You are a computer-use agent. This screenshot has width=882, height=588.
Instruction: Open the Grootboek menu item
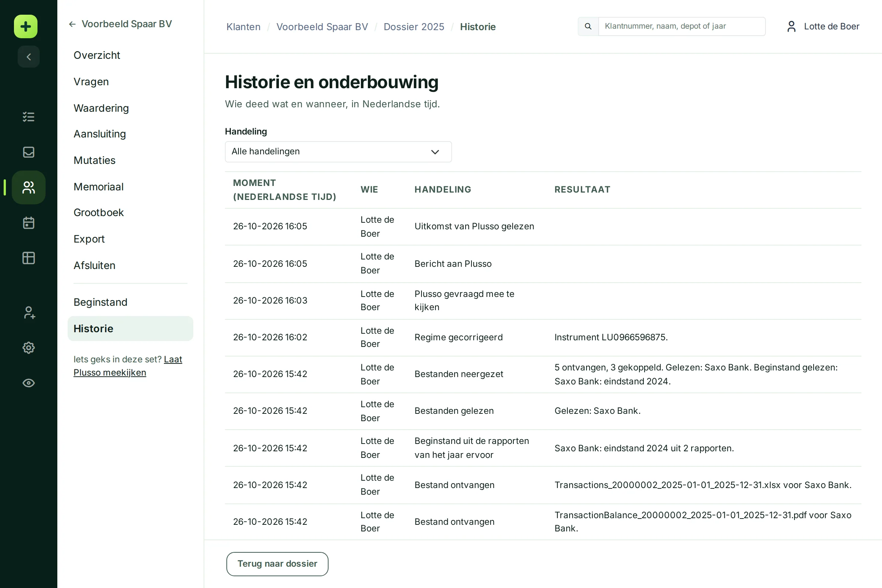(x=98, y=213)
